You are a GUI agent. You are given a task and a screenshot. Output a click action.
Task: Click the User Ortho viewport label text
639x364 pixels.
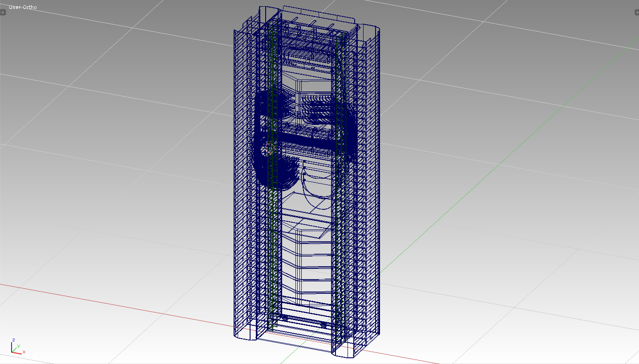(x=22, y=7)
